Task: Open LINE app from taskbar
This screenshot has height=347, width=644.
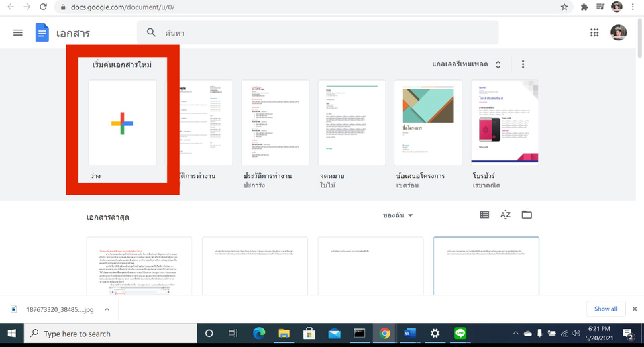Action: point(460,334)
